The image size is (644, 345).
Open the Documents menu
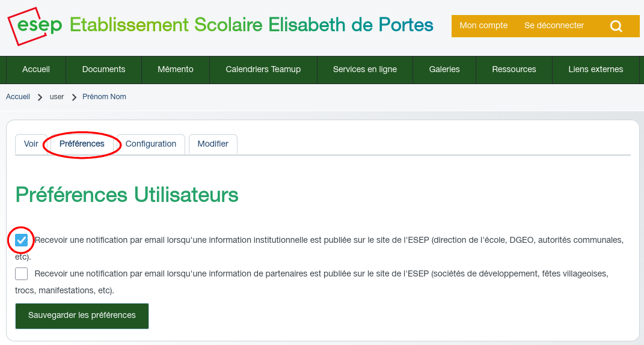[x=103, y=69]
